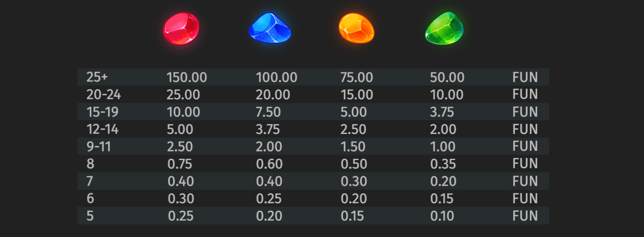The width and height of the screenshot is (644, 237).
Task: Click the 75.00 orange gem payout
Action: 357,77
